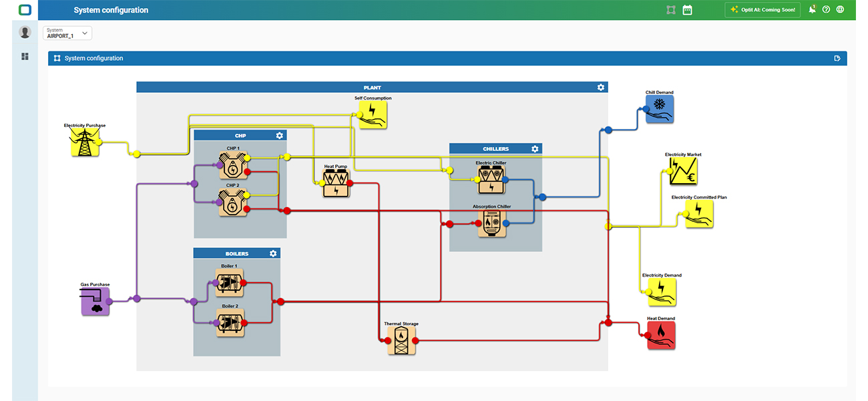
Task: Select the Electricity Demand node
Action: (x=662, y=293)
